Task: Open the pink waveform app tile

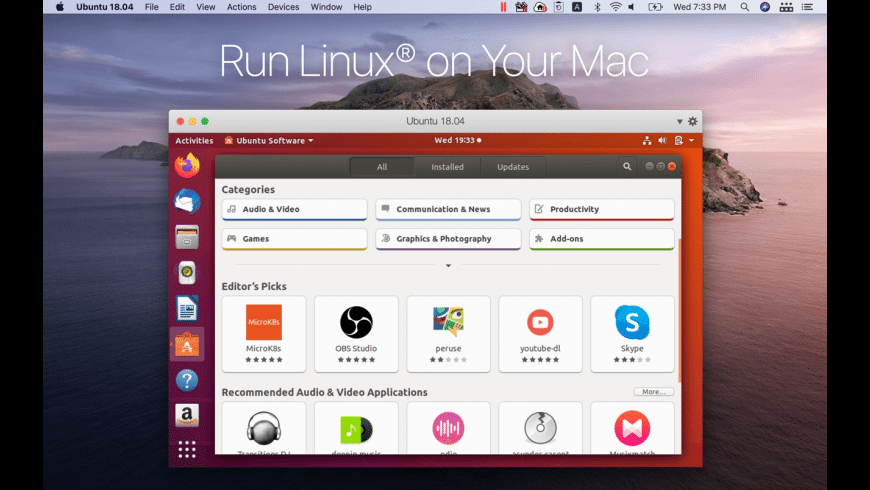Action: 448,428
